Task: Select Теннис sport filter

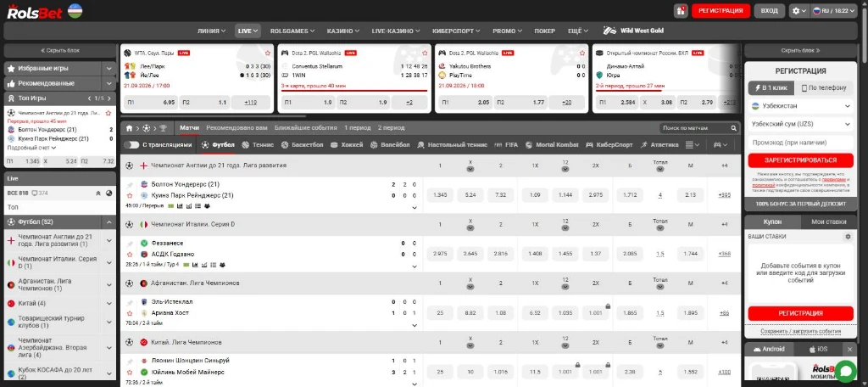Action: pyautogui.click(x=258, y=145)
